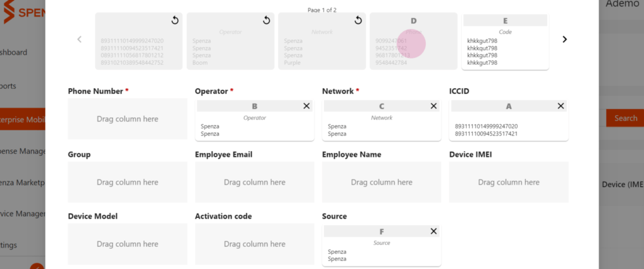
Task: Select the column D Phone card
Action: 414,41
